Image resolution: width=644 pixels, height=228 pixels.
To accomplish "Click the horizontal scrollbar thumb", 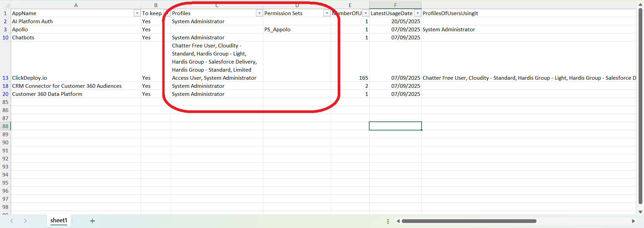I will tap(469, 221).
